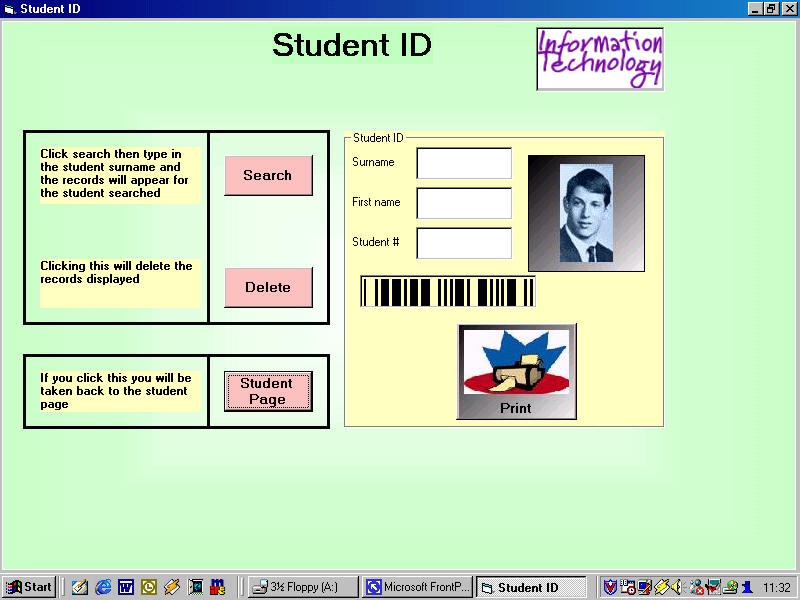Click the barcode image below the fields
800x600 pixels.
coord(448,292)
